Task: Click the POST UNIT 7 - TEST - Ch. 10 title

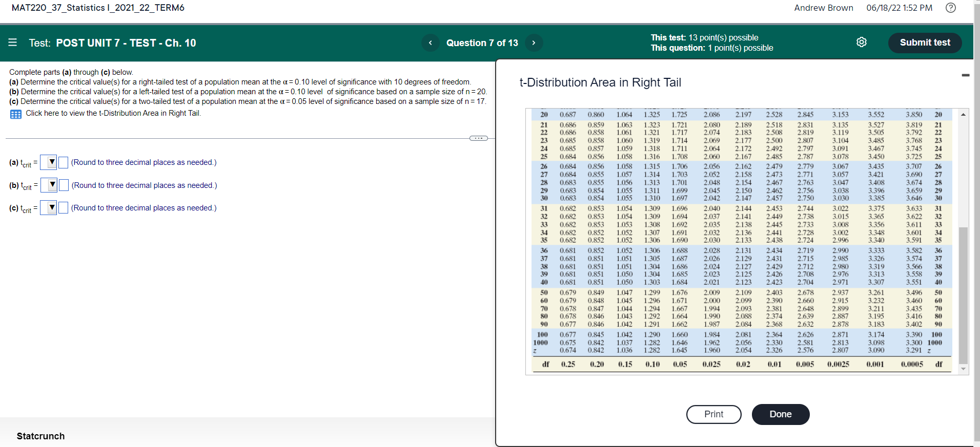Action: point(126,43)
